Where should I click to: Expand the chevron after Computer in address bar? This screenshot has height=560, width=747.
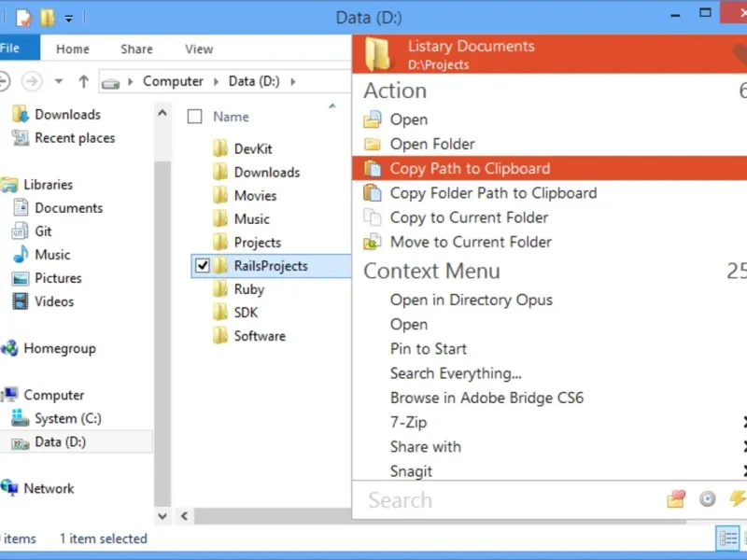(217, 82)
